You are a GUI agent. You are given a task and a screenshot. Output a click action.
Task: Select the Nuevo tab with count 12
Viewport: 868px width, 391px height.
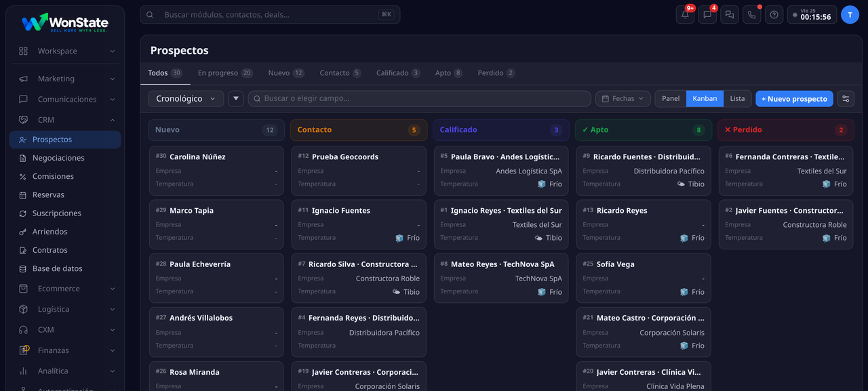click(285, 73)
